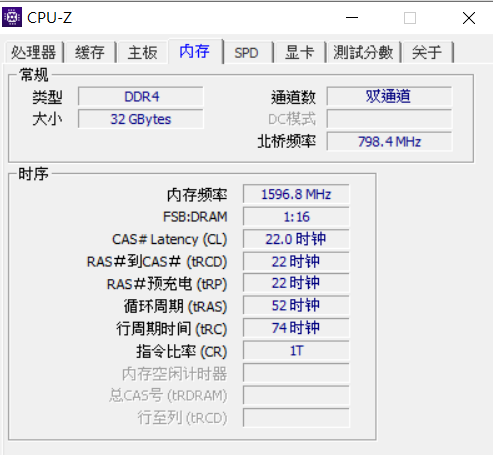Click the empty 行至列 (tRCD) field

[296, 417]
